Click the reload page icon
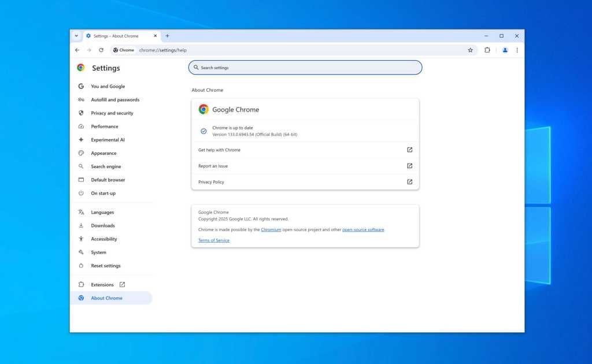Image resolution: width=592 pixels, height=364 pixels. click(101, 50)
